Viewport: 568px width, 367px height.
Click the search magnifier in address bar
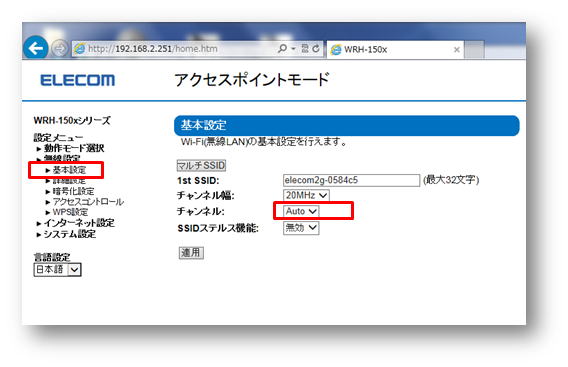(282, 49)
